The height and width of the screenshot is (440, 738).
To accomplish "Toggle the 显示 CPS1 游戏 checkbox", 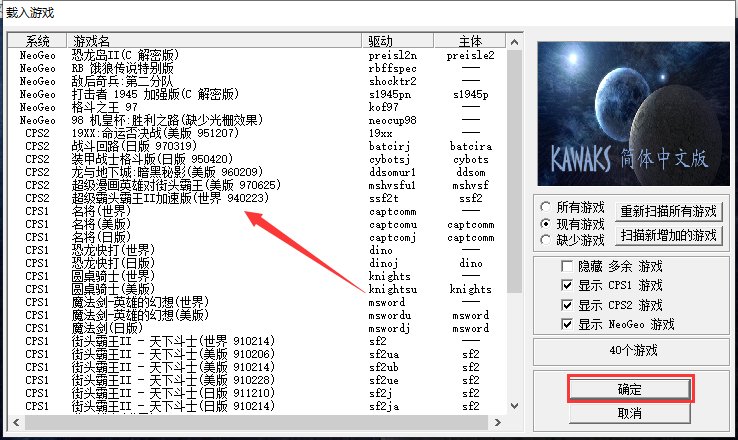I will pyautogui.click(x=567, y=285).
